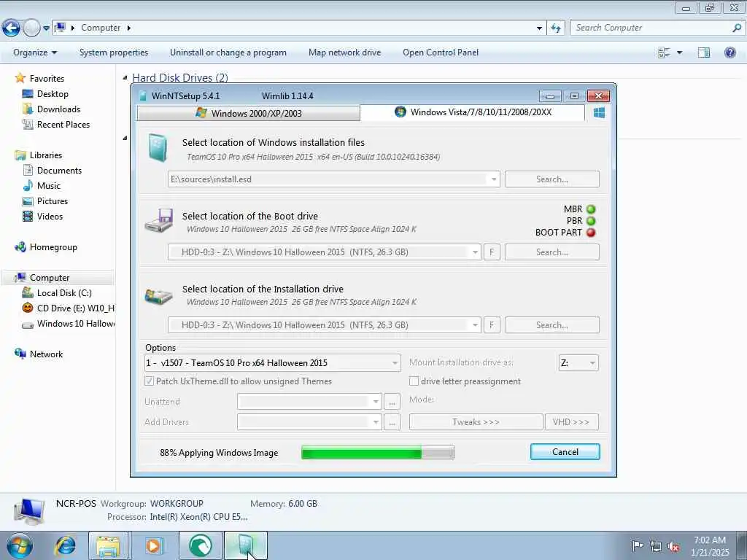
Task: Click the PBR green status indicator
Action: click(x=591, y=221)
